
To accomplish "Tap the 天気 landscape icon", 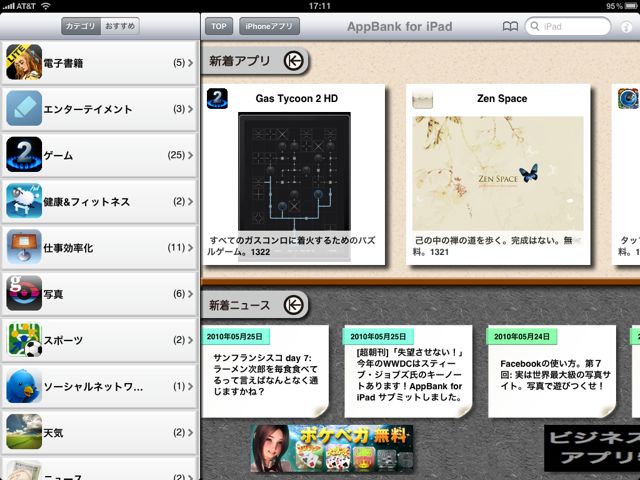I will 24,431.
